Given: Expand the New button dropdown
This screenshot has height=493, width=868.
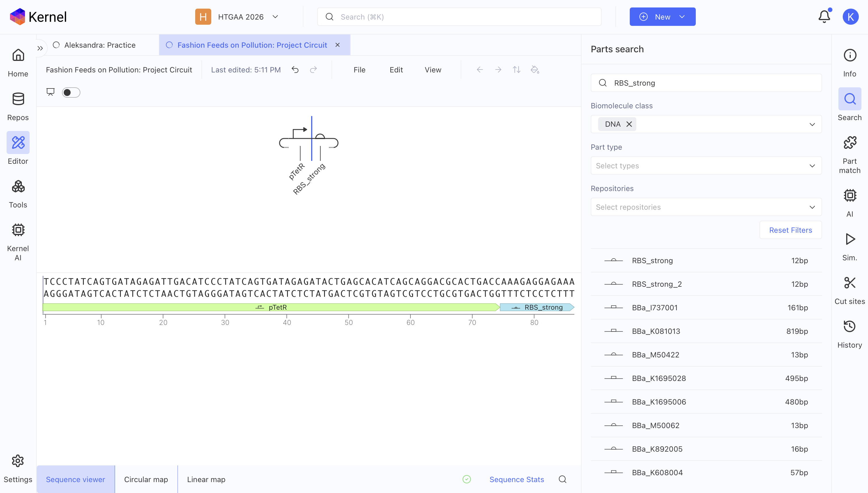Looking at the screenshot, I should coord(682,17).
